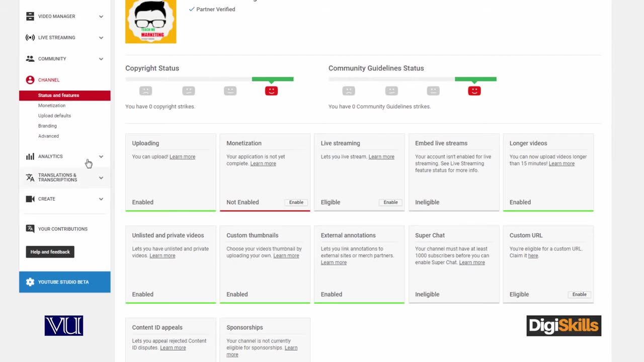
Task: Open Learn more link under Longer videos
Action: click(561, 163)
